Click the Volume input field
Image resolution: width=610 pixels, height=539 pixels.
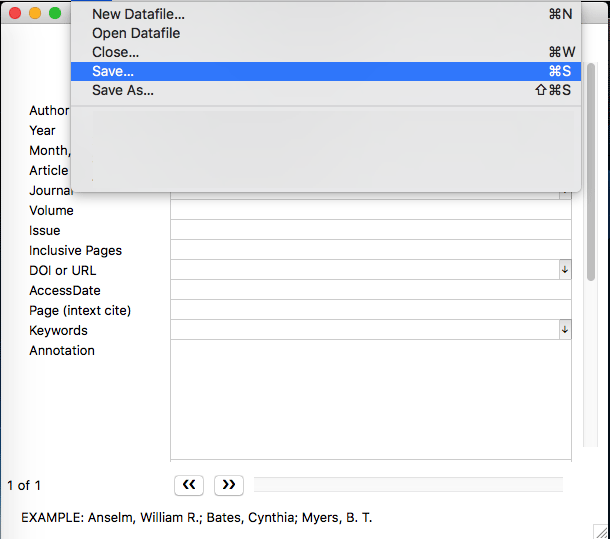coord(370,210)
